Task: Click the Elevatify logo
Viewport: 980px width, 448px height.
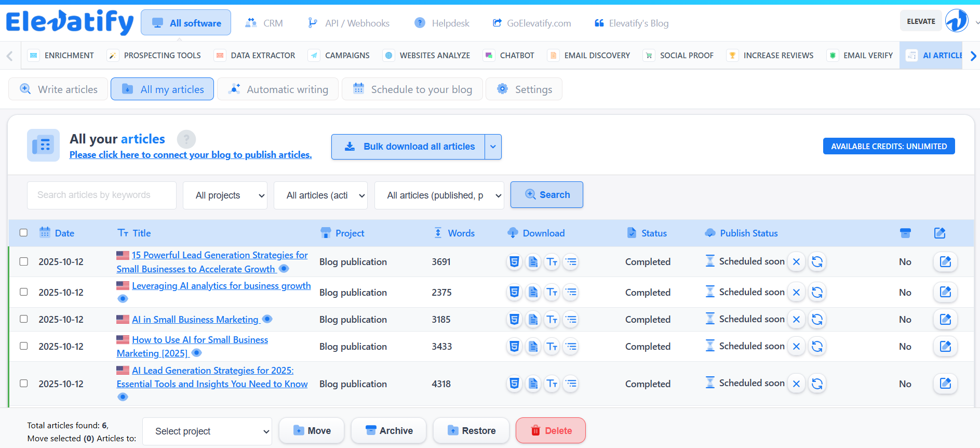Action: click(x=70, y=22)
